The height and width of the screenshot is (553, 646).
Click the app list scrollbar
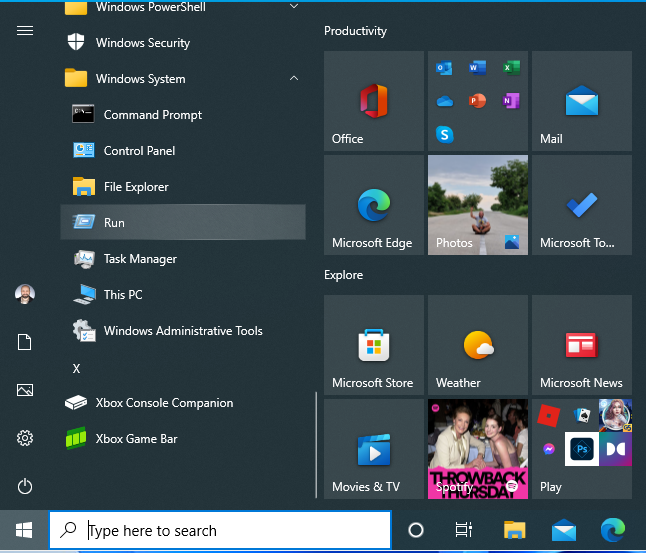316,444
